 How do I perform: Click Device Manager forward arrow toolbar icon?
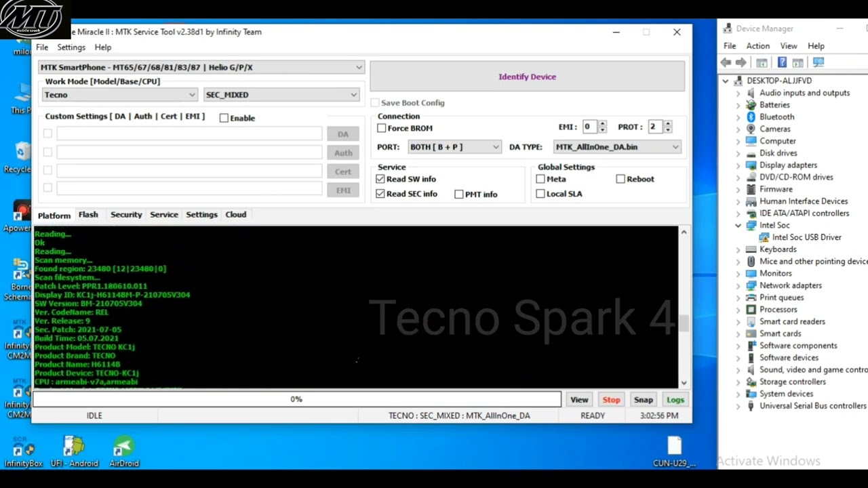click(741, 62)
